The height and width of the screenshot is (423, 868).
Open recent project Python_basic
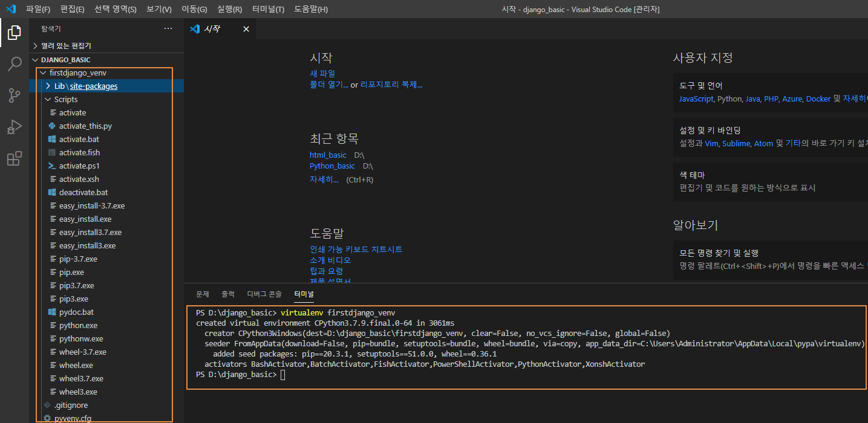pos(332,166)
